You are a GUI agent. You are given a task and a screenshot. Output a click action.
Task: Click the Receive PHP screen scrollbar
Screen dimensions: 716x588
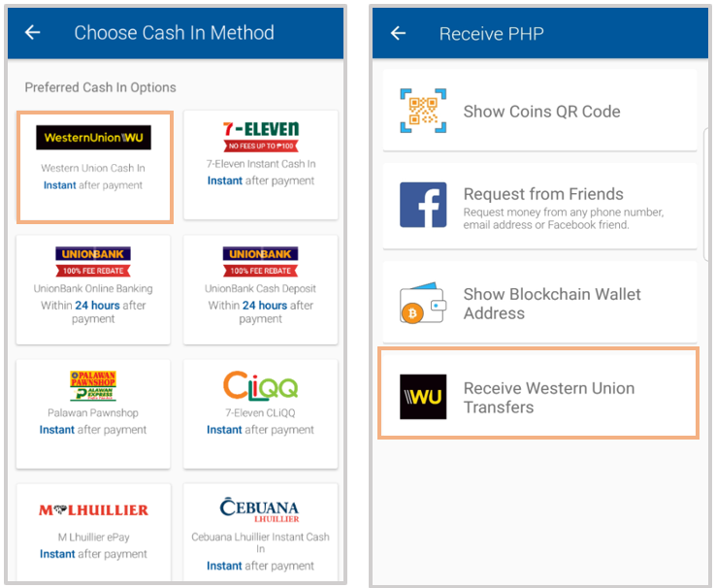click(x=707, y=194)
